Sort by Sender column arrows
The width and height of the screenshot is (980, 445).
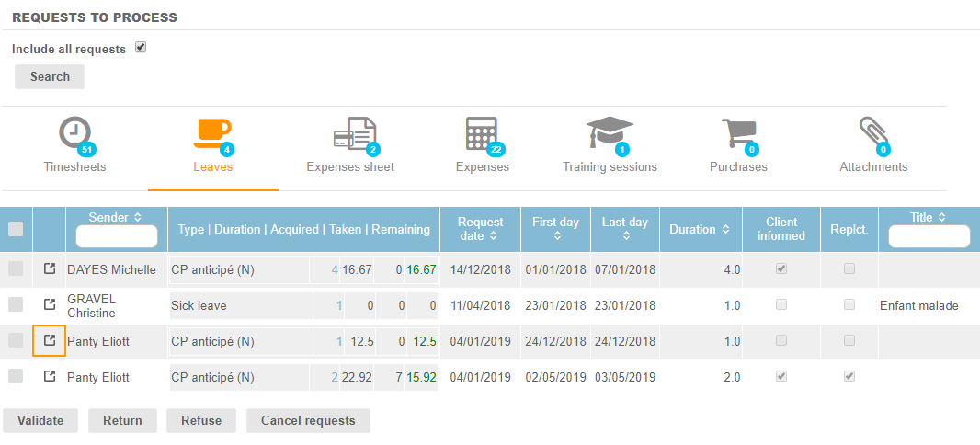coord(138,218)
